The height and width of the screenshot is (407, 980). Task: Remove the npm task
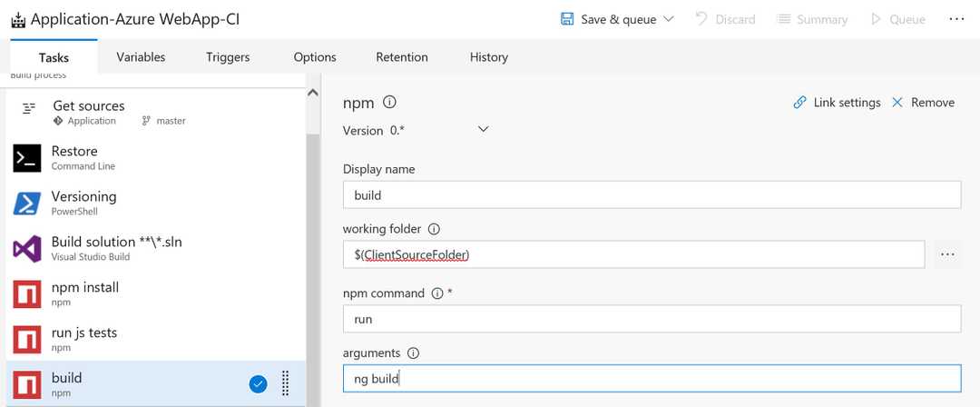[x=923, y=103]
